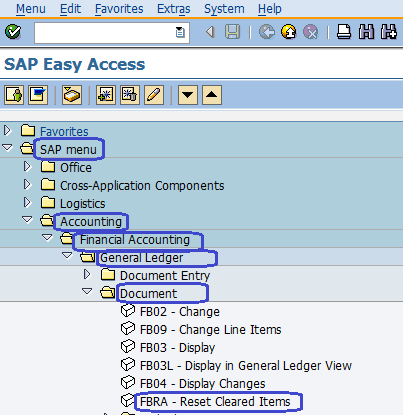The width and height of the screenshot is (404, 415).
Task: Click the Logistics folder icon
Action: pyautogui.click(x=48, y=202)
